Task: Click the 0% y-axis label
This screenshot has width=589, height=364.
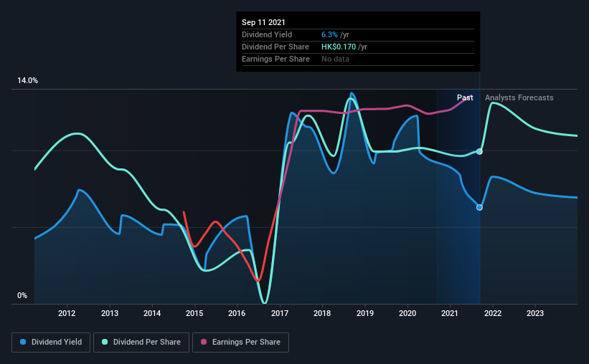Action: [22, 296]
